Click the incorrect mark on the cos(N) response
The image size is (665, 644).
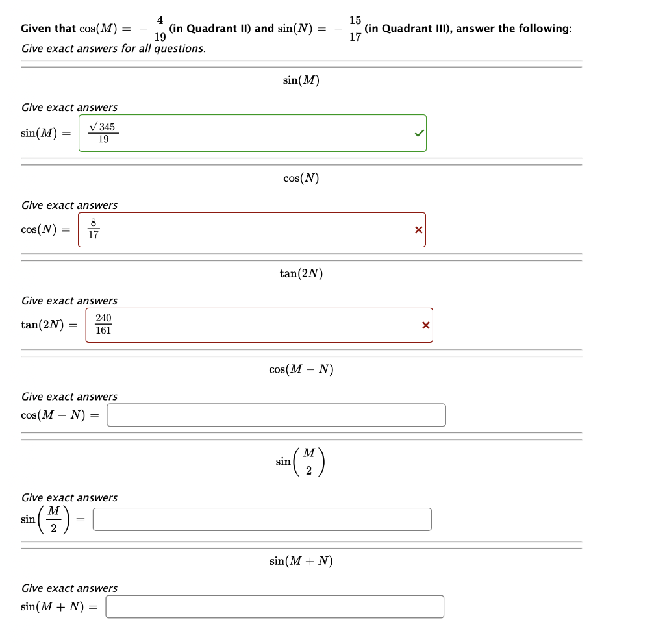(418, 229)
